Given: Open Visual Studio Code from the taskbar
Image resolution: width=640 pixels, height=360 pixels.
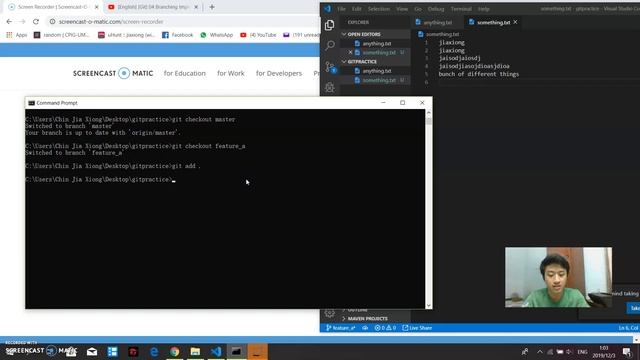Looking at the screenshot, I should (x=216, y=351).
